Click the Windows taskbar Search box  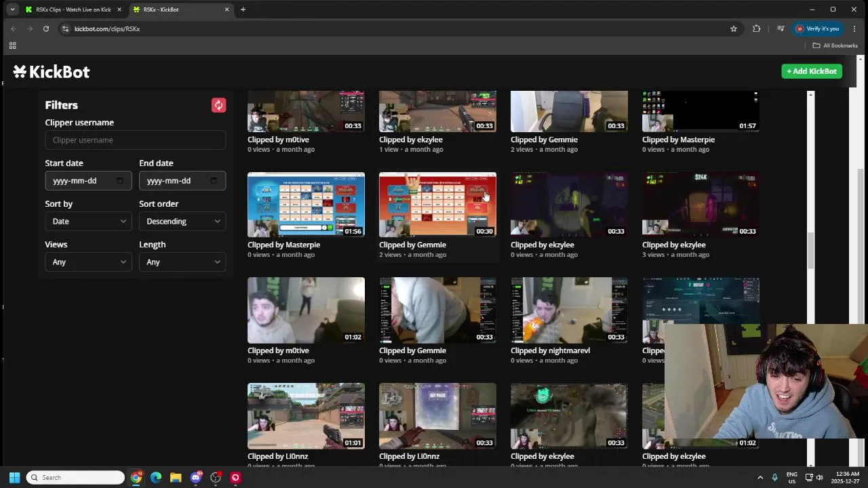pyautogui.click(x=75, y=477)
